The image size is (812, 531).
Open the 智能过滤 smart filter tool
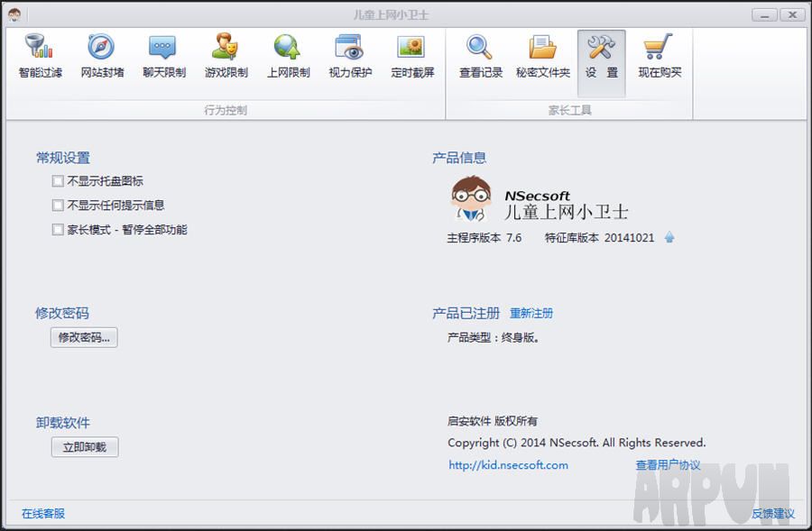click(40, 56)
